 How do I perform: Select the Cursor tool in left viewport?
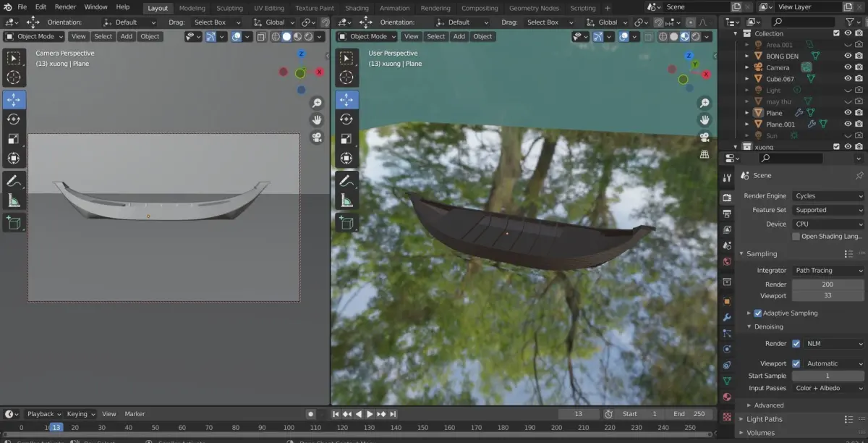(14, 77)
